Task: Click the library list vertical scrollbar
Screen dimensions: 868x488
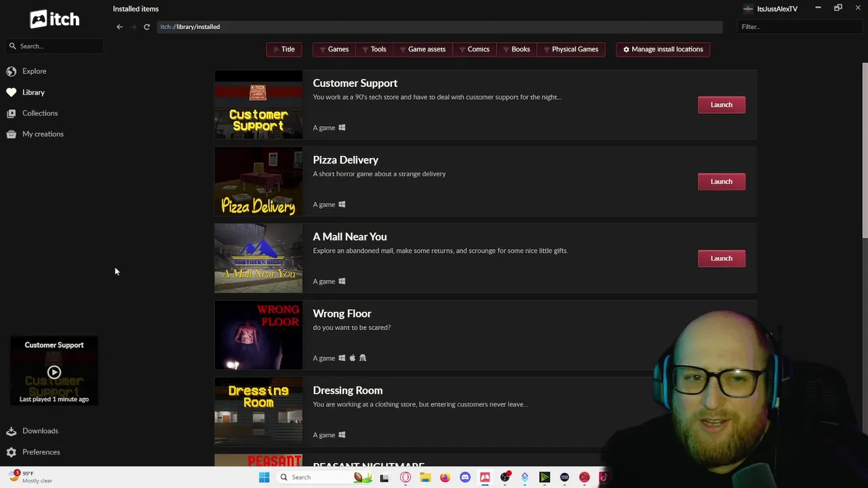Action: coord(865,150)
